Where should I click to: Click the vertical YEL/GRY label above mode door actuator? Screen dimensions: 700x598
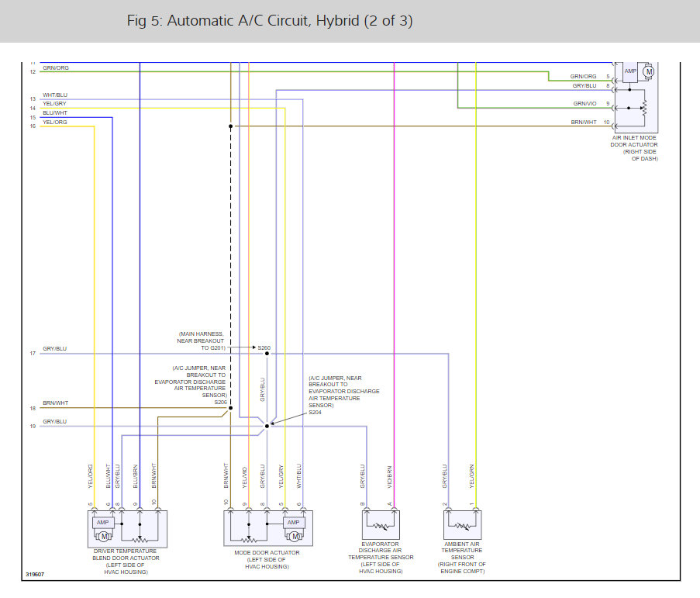tap(281, 476)
